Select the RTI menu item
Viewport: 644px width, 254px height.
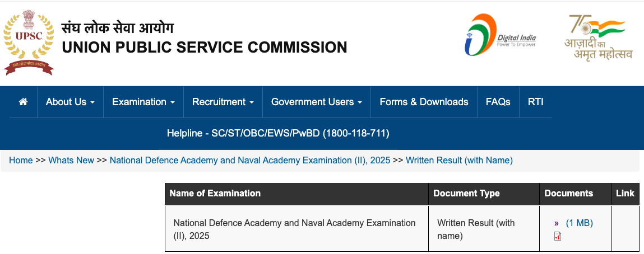click(x=536, y=102)
